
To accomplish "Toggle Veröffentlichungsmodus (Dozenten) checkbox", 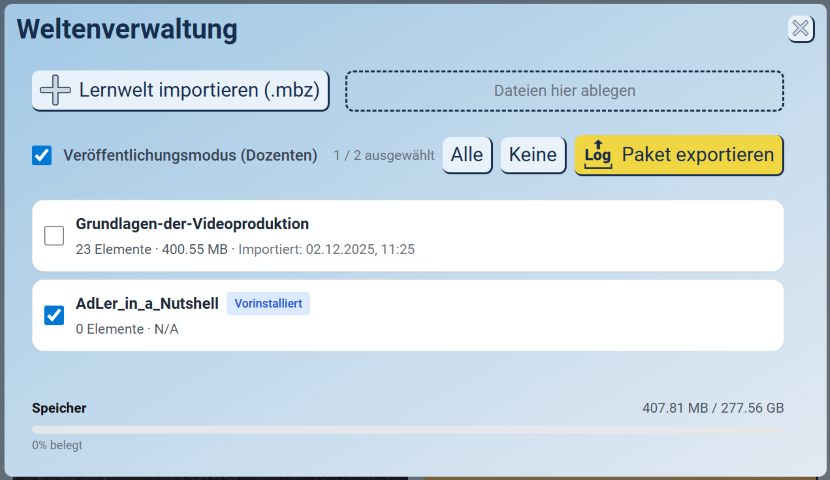I will pyautogui.click(x=42, y=156).
